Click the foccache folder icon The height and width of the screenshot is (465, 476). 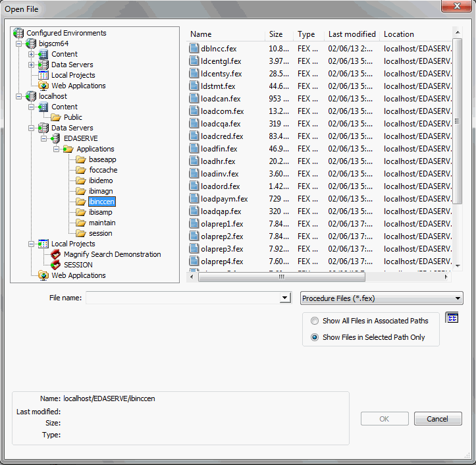[x=81, y=170]
